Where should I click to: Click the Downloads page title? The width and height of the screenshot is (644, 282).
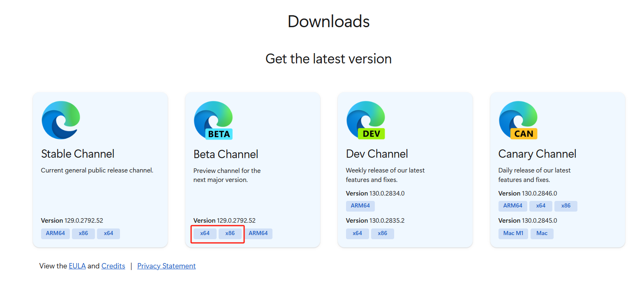point(328,21)
